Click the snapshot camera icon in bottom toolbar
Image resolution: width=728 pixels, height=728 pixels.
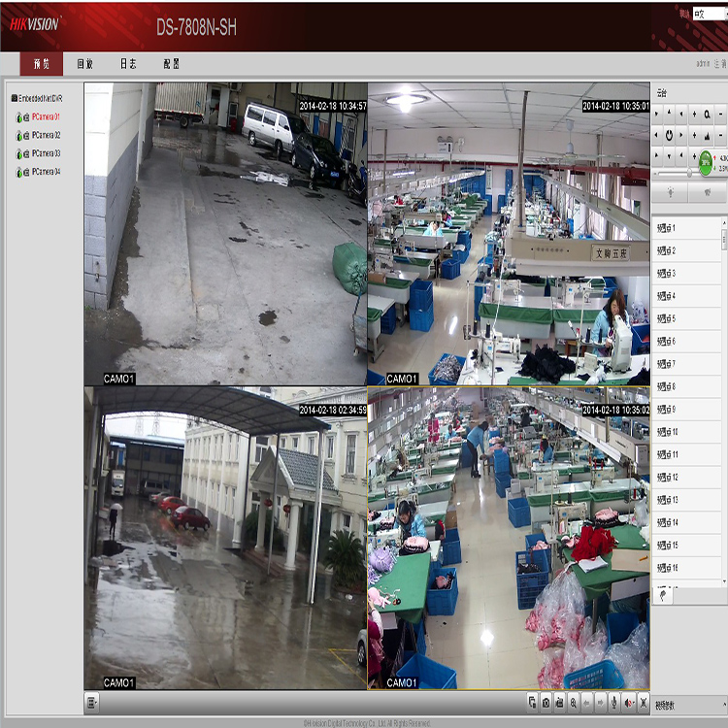click(546, 703)
